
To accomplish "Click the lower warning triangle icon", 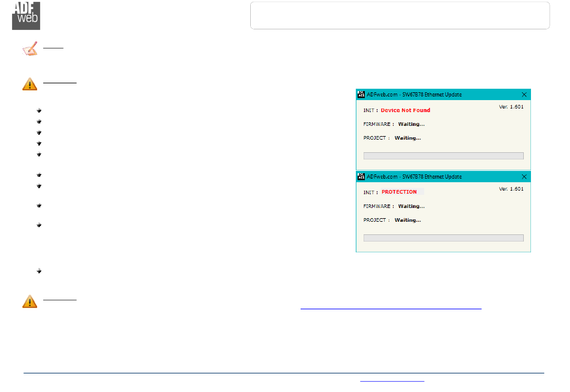I will point(30,301).
